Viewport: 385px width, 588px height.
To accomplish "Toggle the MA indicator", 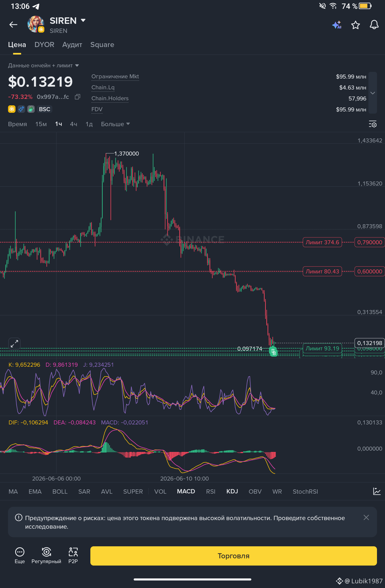I will coord(13,492).
